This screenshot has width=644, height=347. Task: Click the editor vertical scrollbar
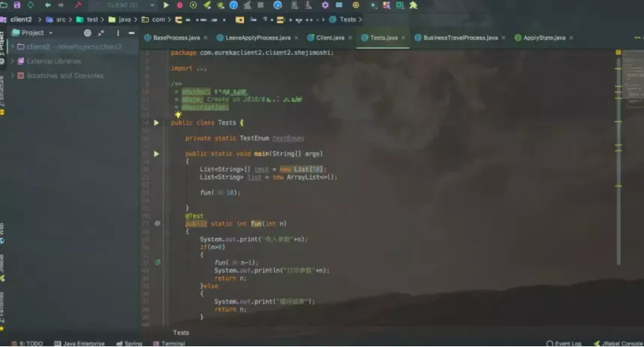[618, 161]
